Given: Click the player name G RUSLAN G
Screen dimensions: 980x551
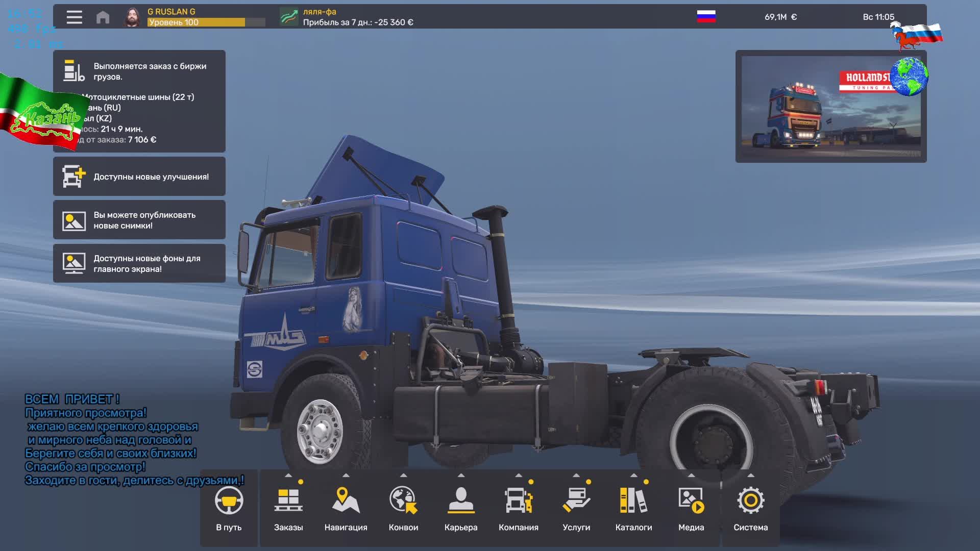Looking at the screenshot, I should tap(171, 11).
